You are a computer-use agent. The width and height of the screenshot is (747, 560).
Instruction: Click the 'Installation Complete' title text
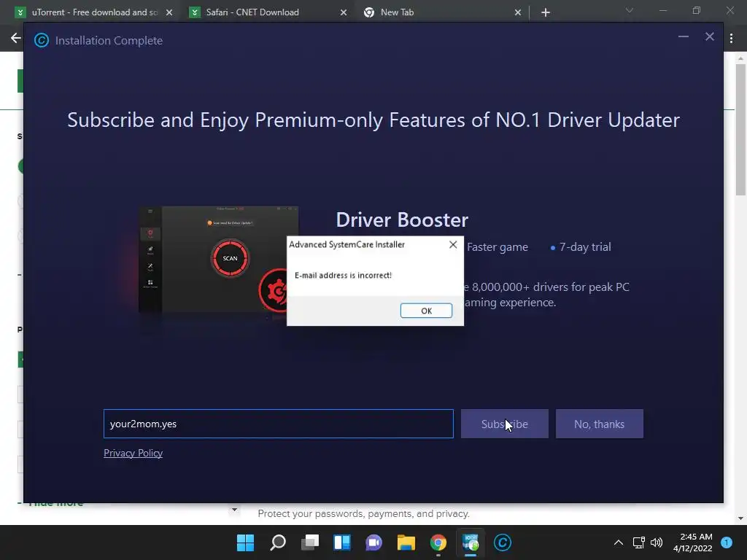click(109, 41)
